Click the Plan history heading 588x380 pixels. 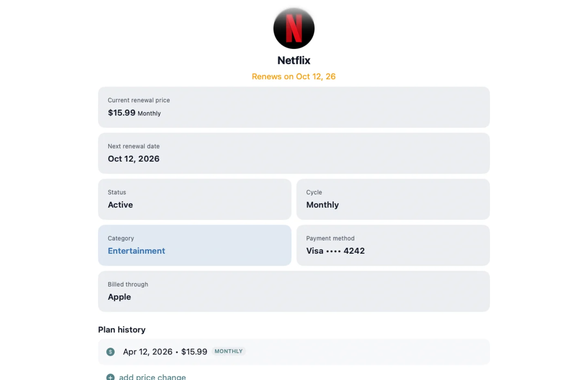(122, 329)
